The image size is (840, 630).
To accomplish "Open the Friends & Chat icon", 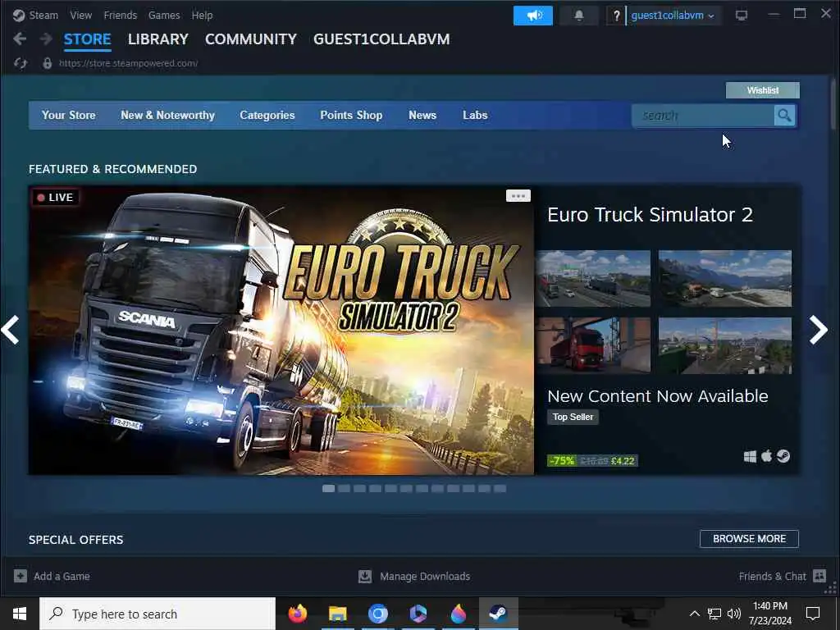I will pos(819,576).
